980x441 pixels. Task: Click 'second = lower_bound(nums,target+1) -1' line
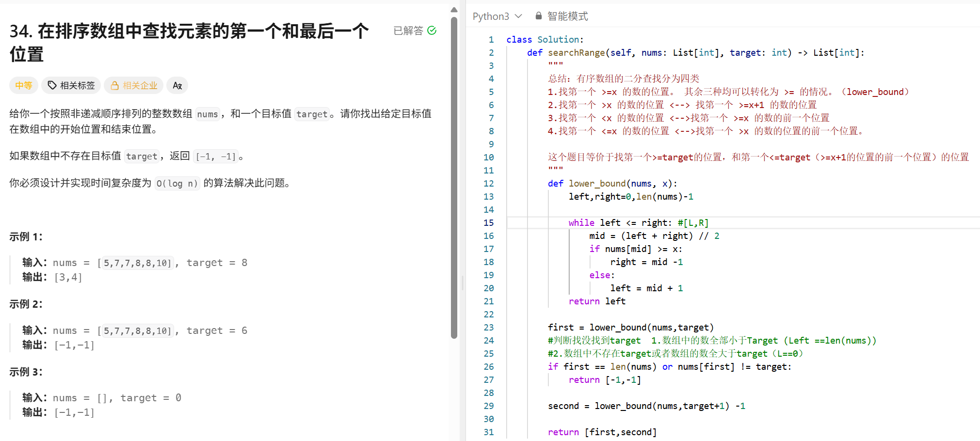point(646,406)
